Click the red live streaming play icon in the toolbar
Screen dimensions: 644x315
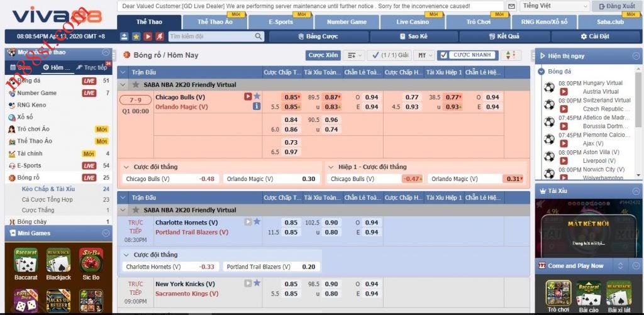[148, 36]
